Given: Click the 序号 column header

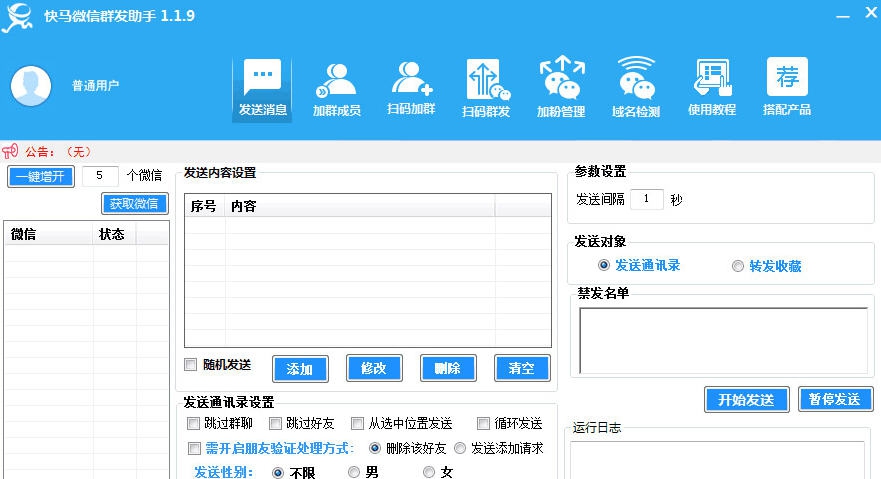Looking at the screenshot, I should 205,206.
